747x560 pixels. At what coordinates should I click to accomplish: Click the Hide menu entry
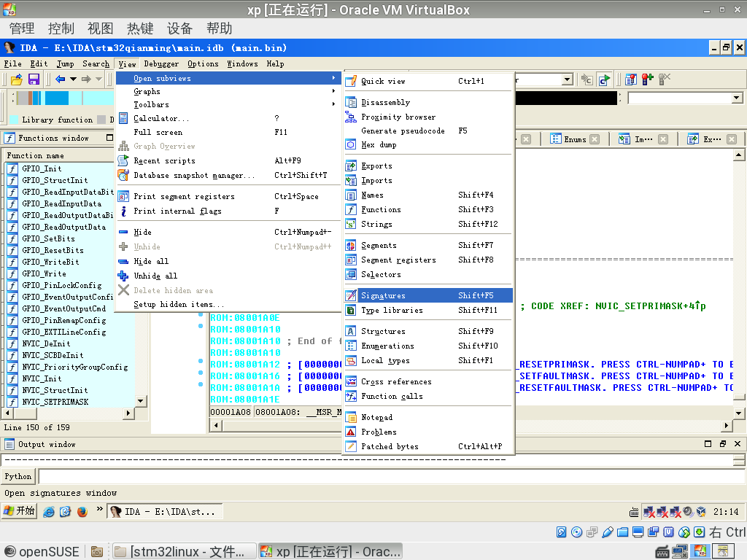tap(228, 233)
